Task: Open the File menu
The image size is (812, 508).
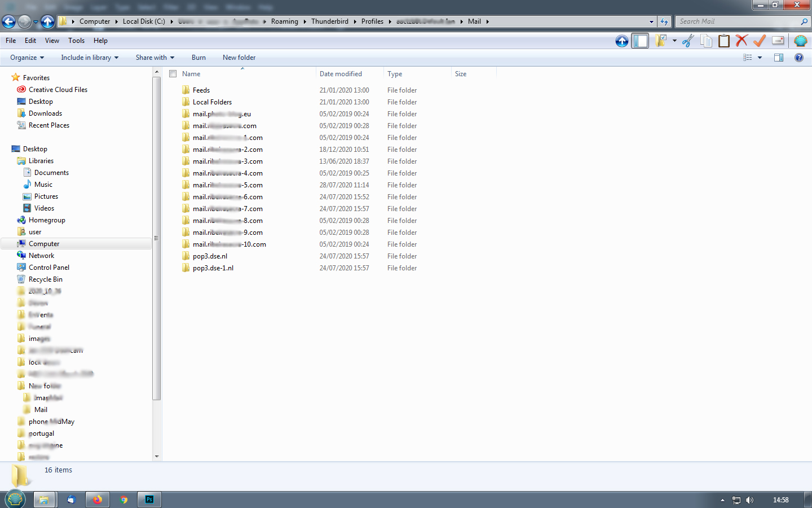Action: point(11,41)
